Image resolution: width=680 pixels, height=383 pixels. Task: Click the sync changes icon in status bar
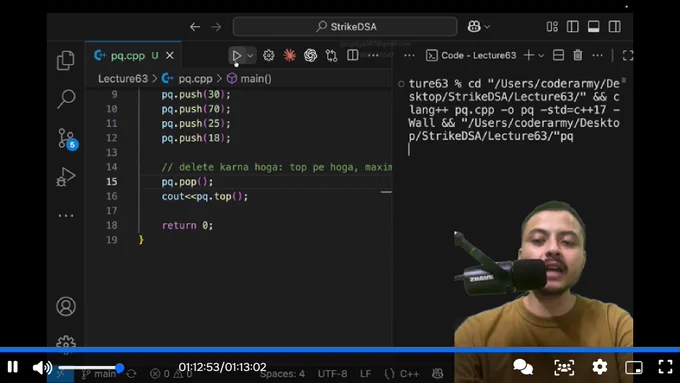pyautogui.click(x=131, y=373)
